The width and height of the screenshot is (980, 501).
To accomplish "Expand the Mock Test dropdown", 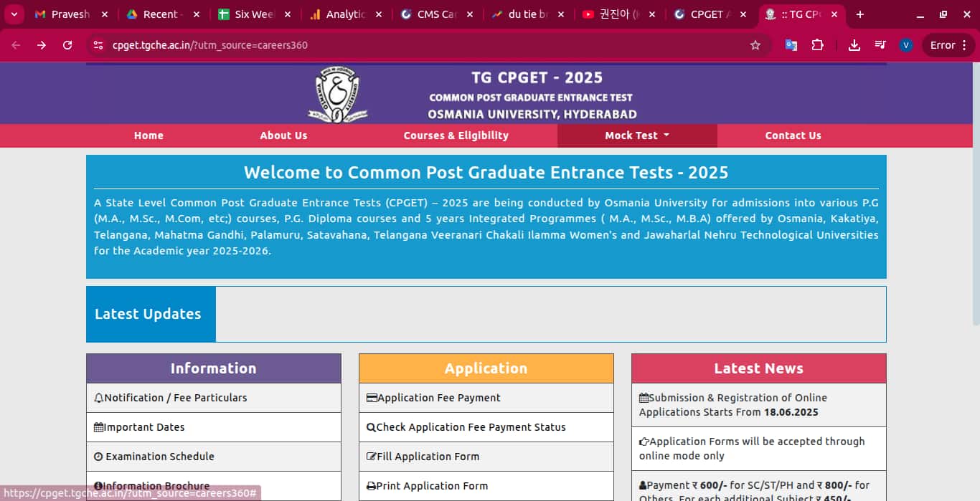I will pos(637,135).
